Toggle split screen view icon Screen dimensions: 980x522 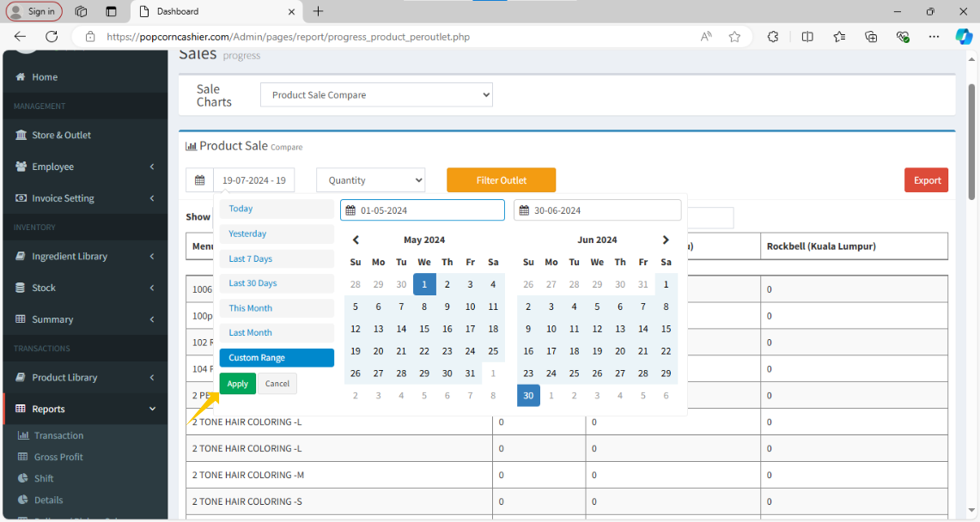pyautogui.click(x=807, y=37)
